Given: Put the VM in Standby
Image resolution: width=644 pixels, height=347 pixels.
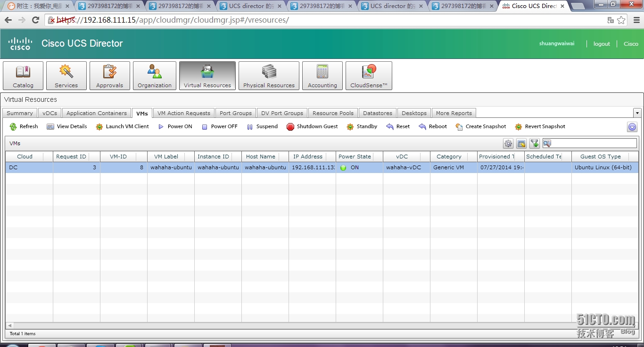Looking at the screenshot, I should click(362, 126).
